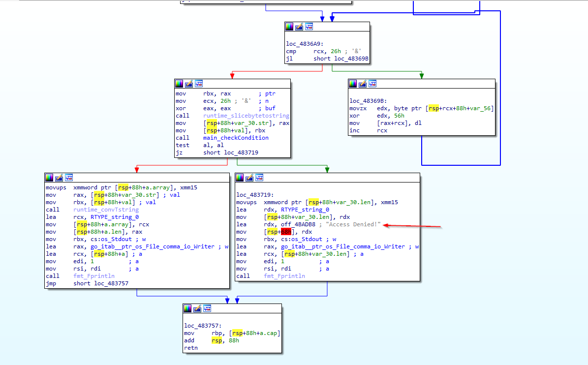Click color palette icon on loc_4836A9 node
The height and width of the screenshot is (365, 588).
click(x=289, y=27)
